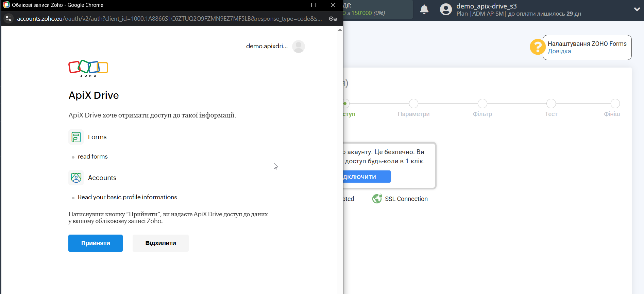
Task: Click the Accounts label text
Action: tap(102, 178)
